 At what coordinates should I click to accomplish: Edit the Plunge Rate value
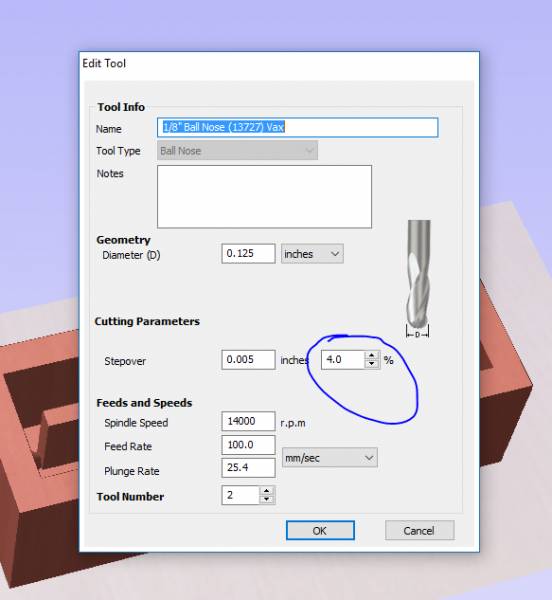click(248, 468)
